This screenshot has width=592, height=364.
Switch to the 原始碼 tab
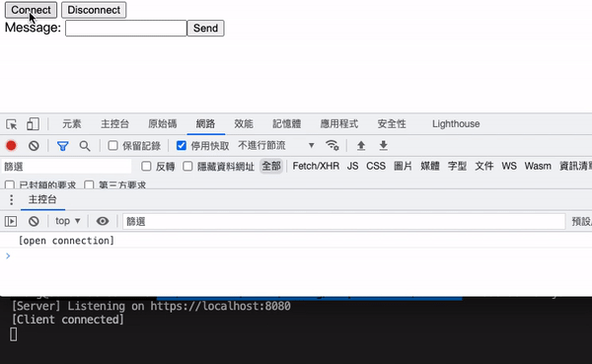(163, 124)
